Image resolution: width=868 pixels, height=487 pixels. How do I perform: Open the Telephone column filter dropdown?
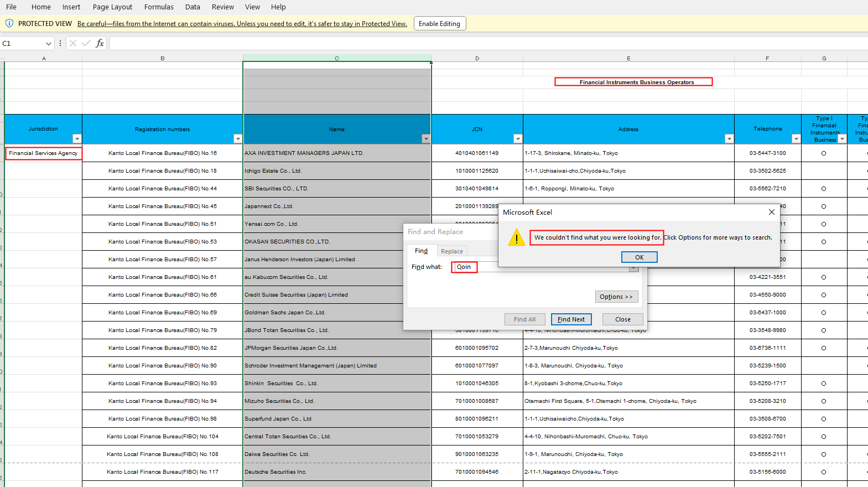click(796, 139)
